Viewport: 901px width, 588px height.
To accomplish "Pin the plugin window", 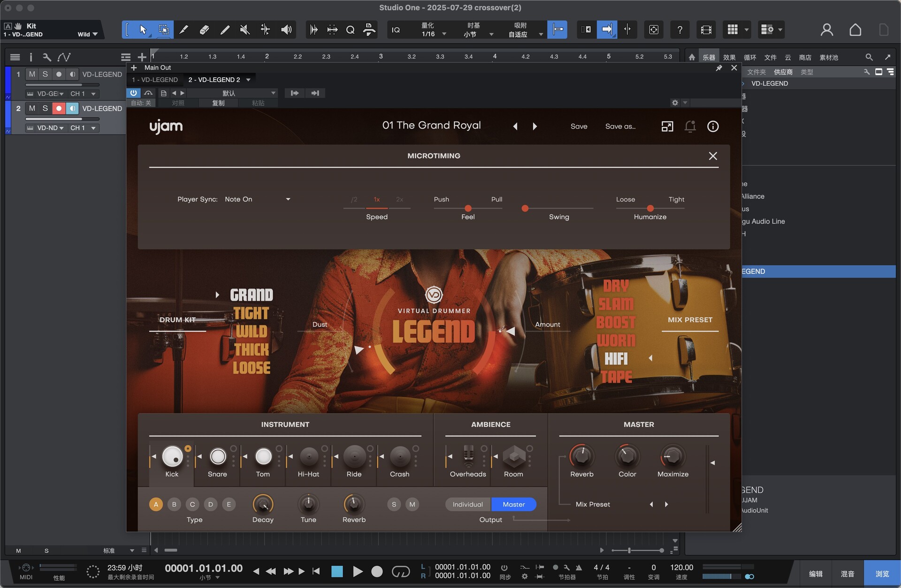I will (x=719, y=68).
